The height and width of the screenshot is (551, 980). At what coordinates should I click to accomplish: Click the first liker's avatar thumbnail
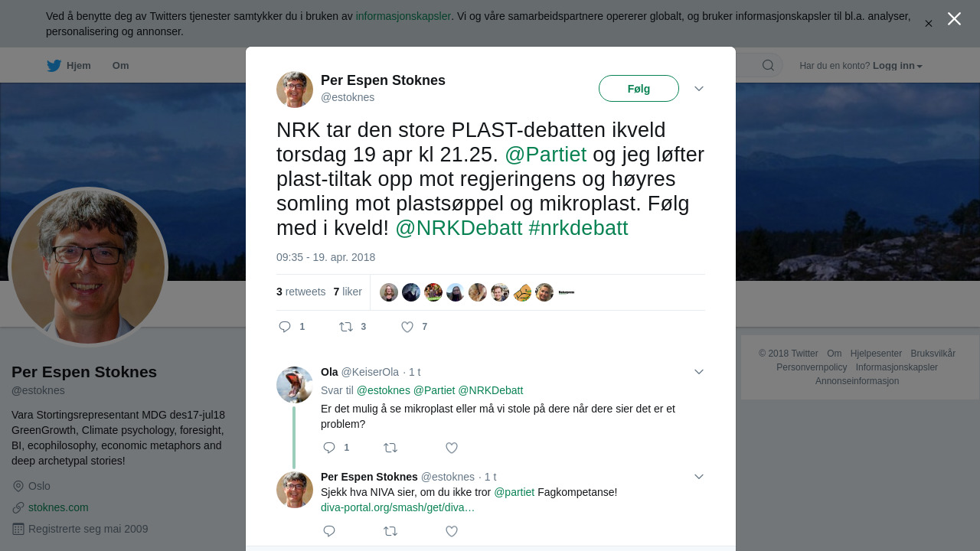pos(389,292)
